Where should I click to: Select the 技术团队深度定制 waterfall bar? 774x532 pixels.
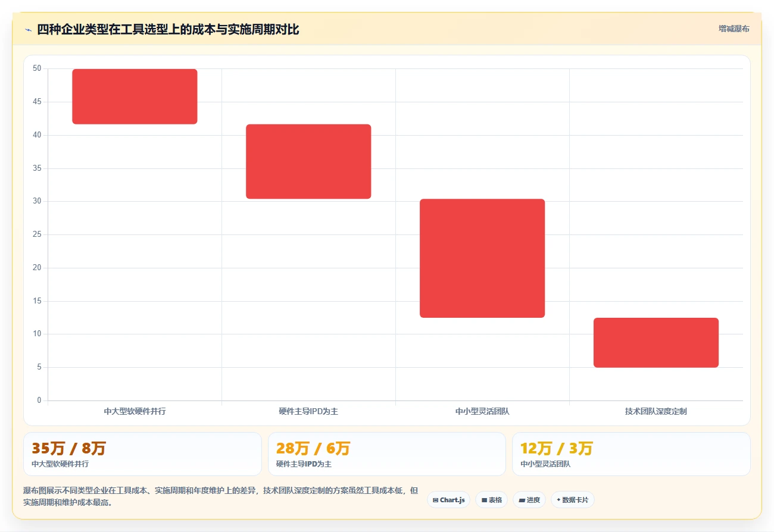click(656, 343)
